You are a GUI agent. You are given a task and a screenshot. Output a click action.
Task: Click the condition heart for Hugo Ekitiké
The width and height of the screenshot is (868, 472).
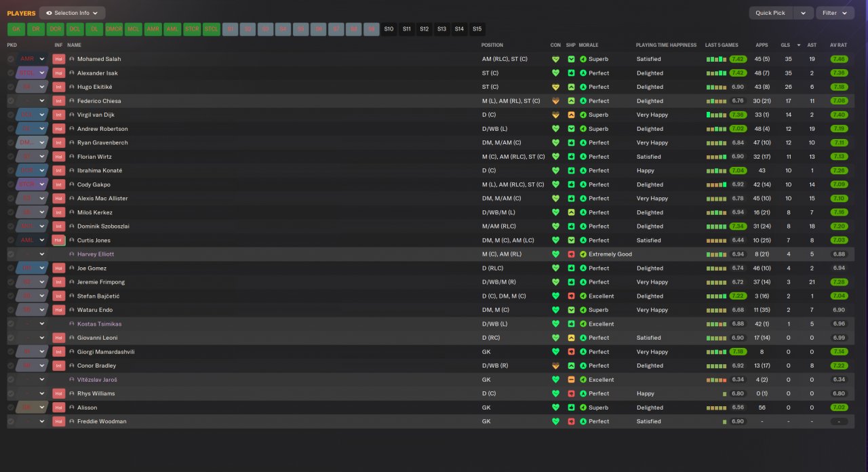pos(556,87)
